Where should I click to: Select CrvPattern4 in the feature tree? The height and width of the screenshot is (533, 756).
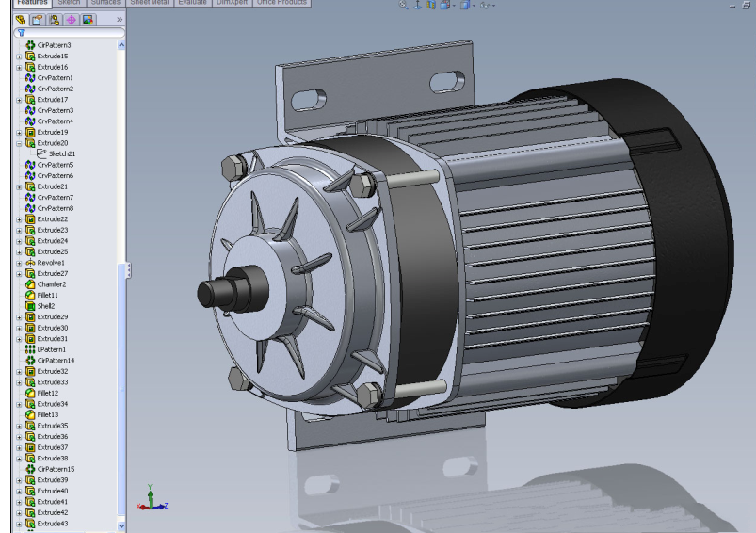(x=56, y=121)
